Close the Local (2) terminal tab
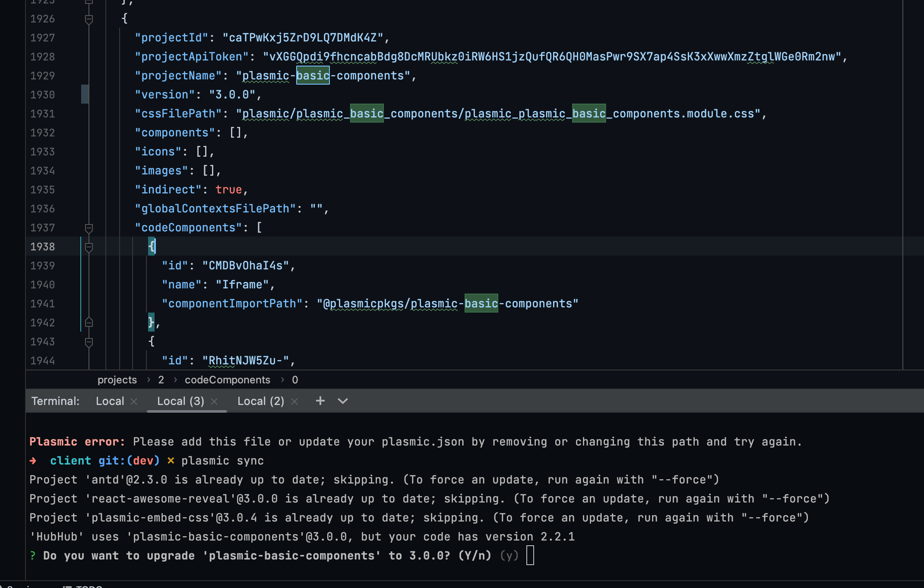This screenshot has width=924, height=588. click(294, 401)
